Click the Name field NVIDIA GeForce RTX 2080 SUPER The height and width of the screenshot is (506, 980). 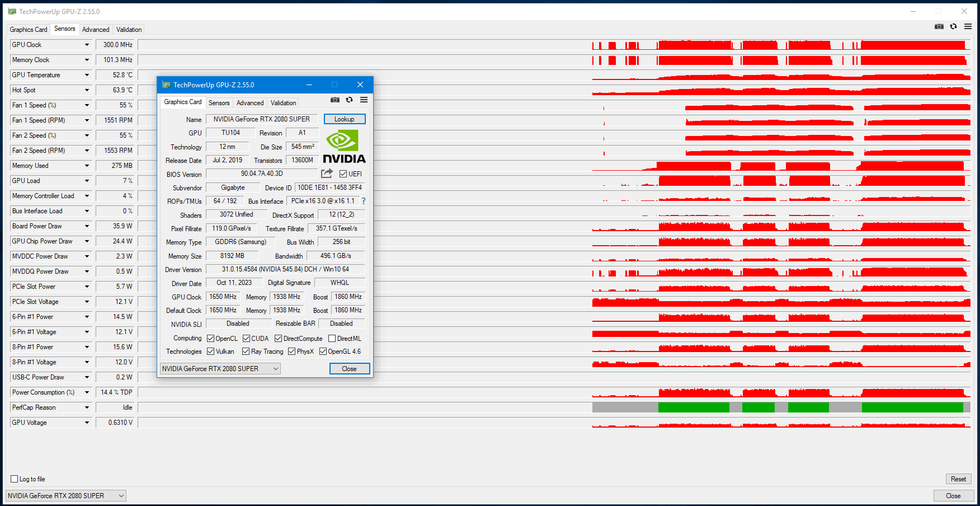(x=262, y=119)
